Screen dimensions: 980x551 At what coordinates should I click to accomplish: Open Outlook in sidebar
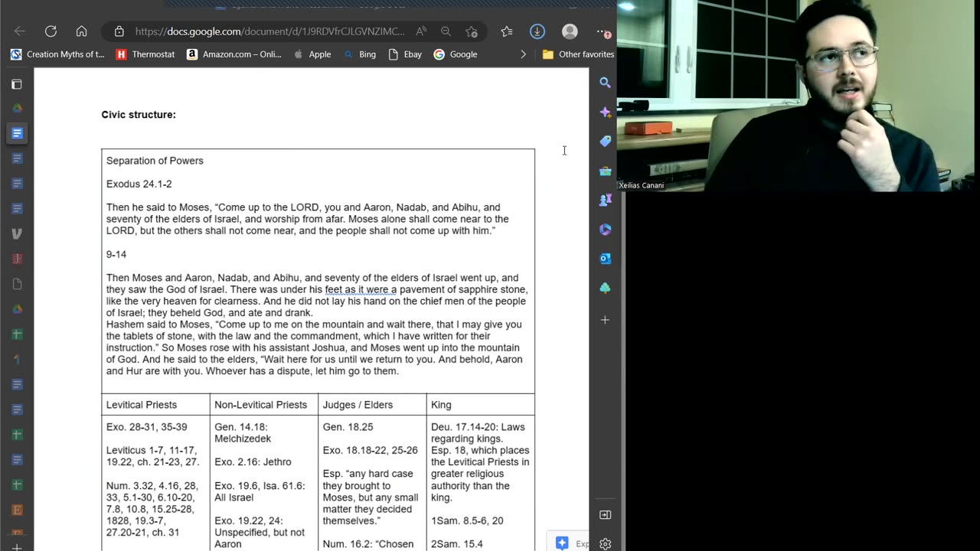point(605,259)
